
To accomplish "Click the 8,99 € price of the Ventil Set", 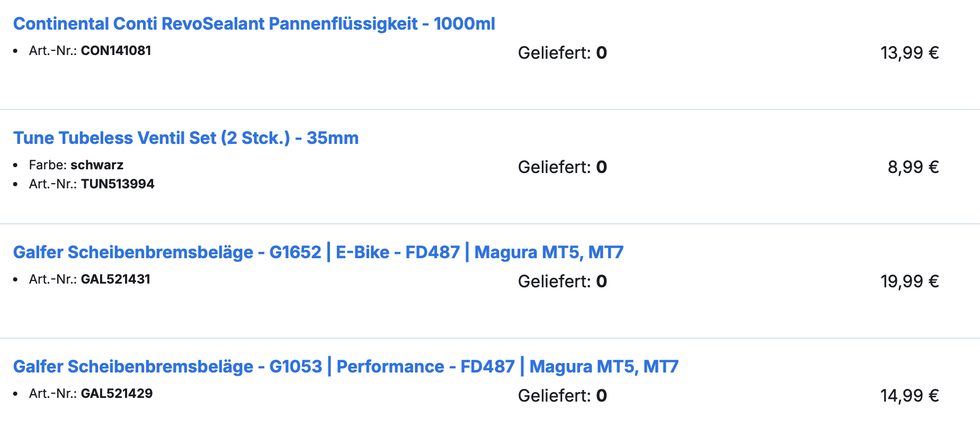I will (x=913, y=167).
